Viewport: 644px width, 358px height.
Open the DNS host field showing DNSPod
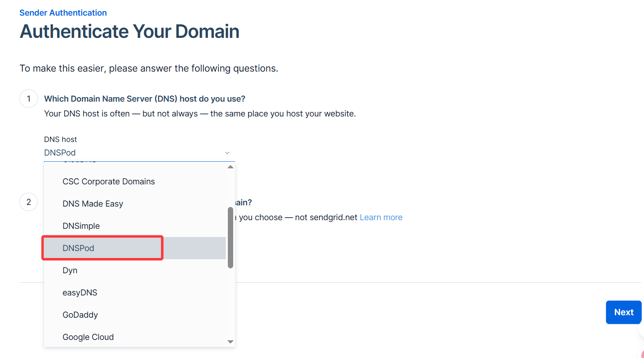[x=135, y=153]
